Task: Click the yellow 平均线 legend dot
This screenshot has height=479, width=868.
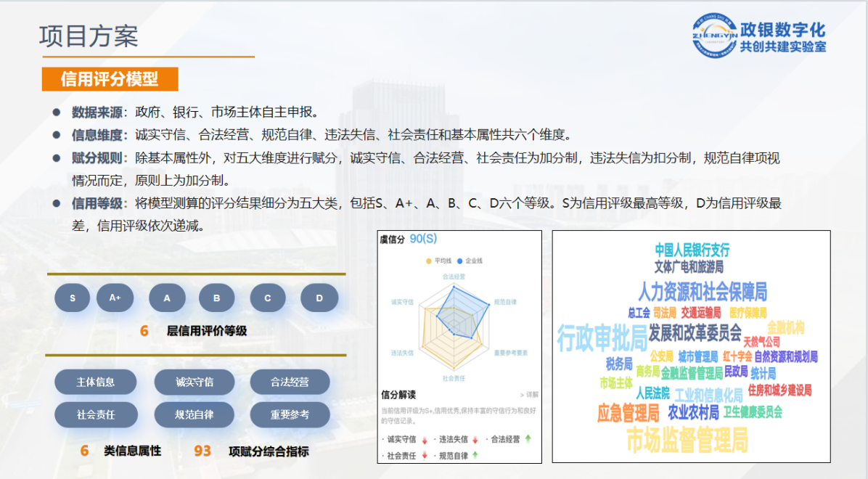Action: [x=428, y=261]
